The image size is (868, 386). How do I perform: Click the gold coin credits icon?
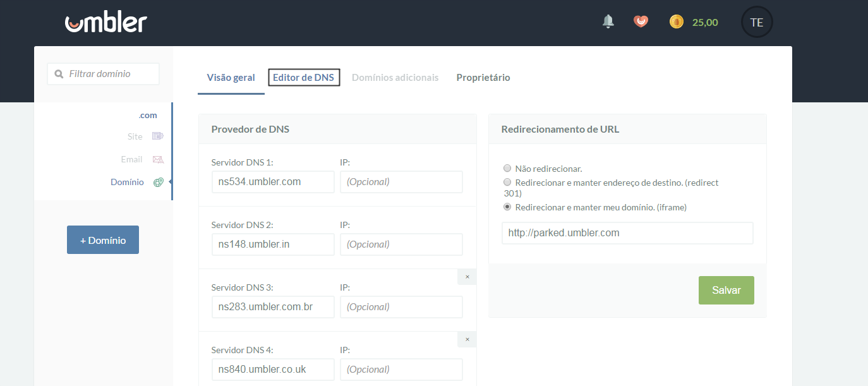point(677,22)
